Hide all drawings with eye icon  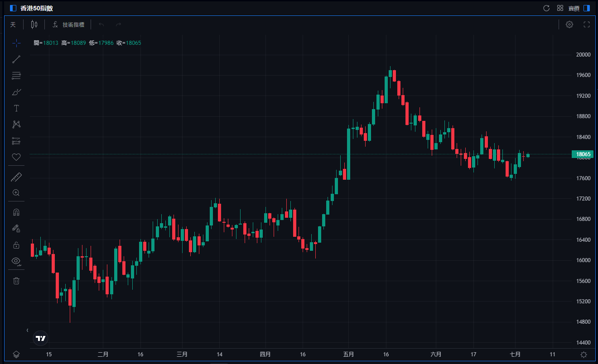click(16, 261)
